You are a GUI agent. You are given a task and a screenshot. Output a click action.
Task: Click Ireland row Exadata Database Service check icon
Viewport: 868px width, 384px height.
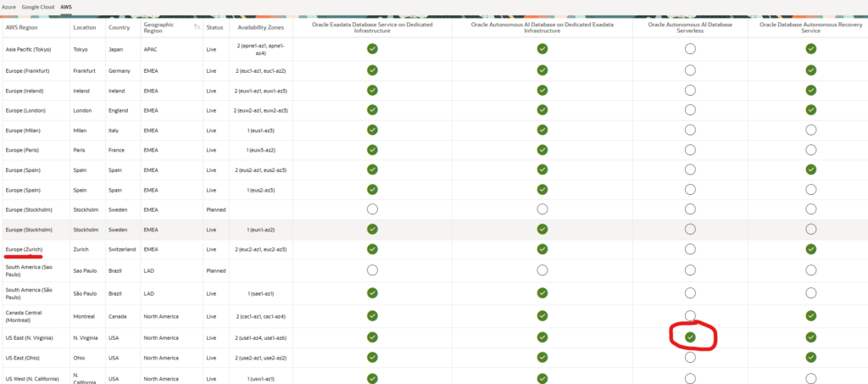[x=372, y=90]
